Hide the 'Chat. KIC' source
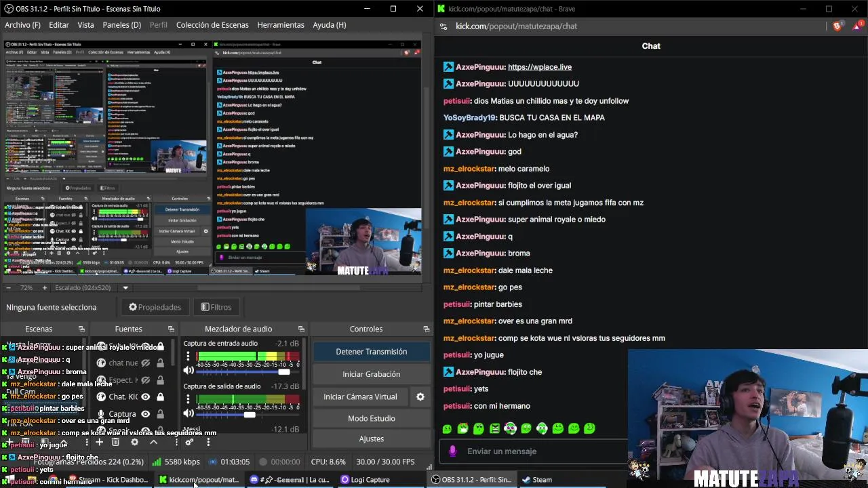This screenshot has height=488, width=868. coord(145,396)
